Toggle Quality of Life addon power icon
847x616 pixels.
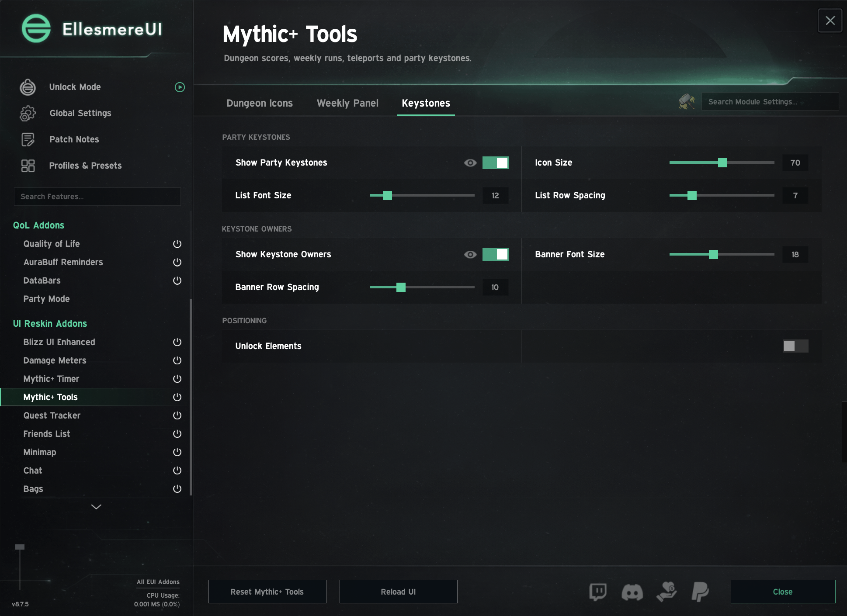pyautogui.click(x=177, y=244)
